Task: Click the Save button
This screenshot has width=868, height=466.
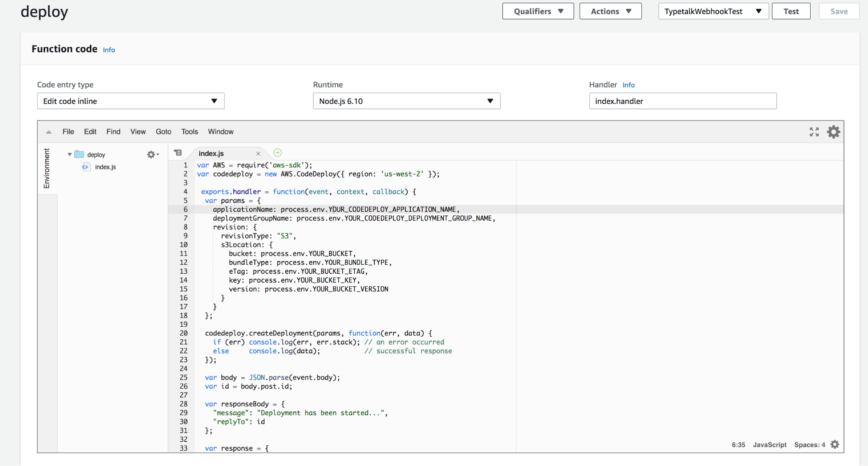Action: coord(839,11)
